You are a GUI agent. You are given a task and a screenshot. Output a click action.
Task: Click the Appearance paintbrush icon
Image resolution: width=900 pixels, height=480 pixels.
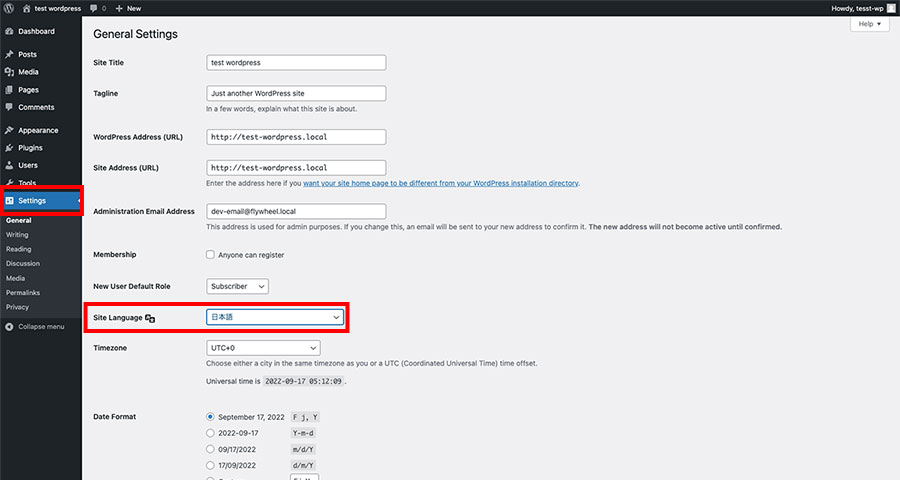click(x=9, y=130)
